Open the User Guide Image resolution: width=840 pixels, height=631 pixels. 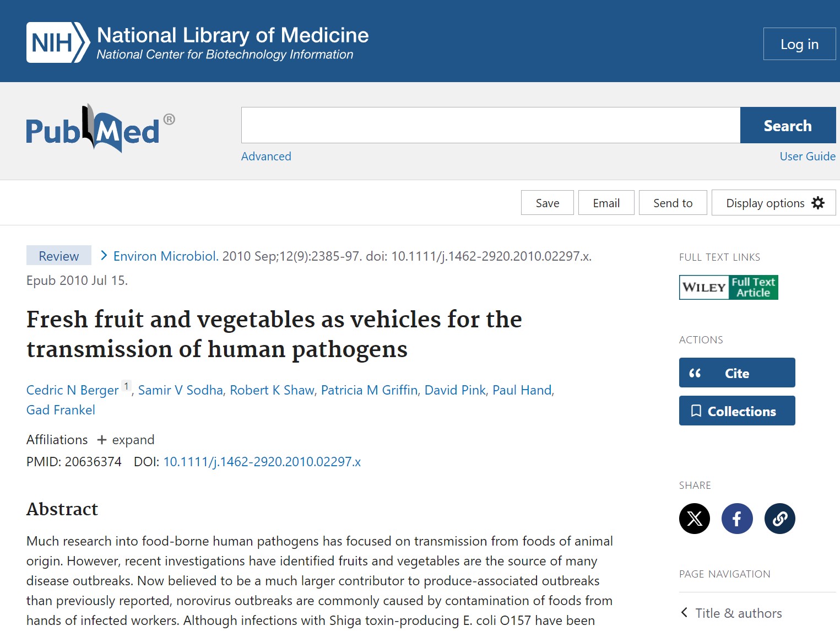(807, 156)
